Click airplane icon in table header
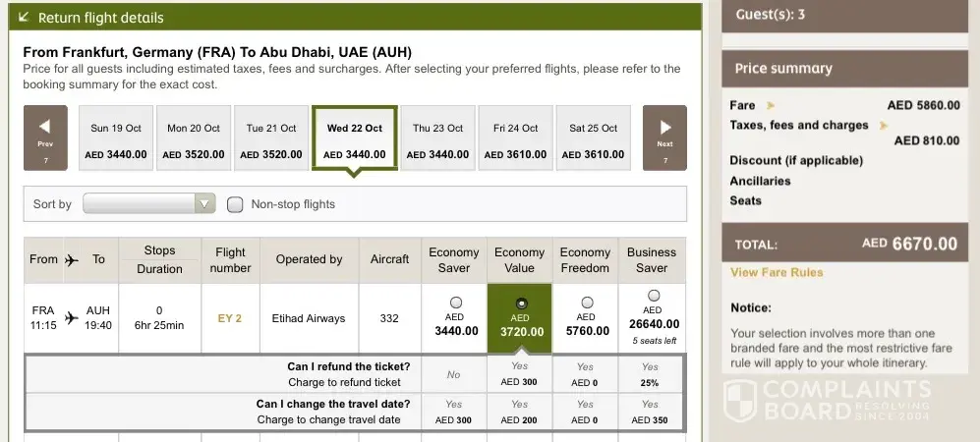The height and width of the screenshot is (442, 980). [x=71, y=260]
